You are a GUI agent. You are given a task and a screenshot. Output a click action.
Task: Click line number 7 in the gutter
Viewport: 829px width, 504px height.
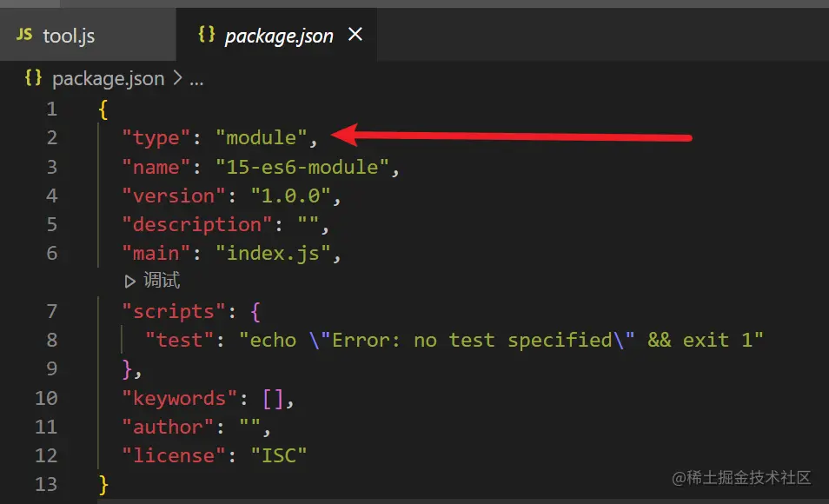pyautogui.click(x=51, y=311)
